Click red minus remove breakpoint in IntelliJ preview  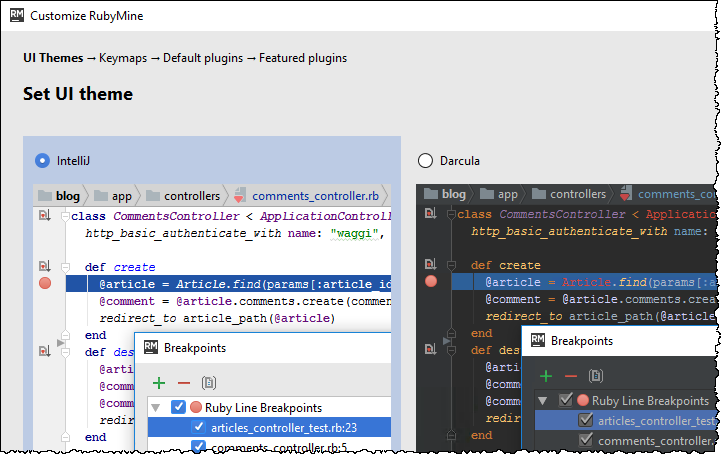183,382
